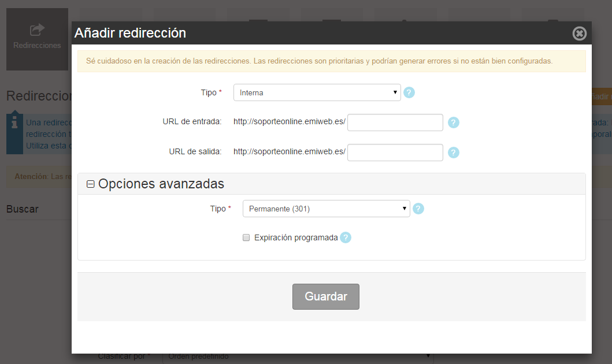
Task: Open Redirecciones tile in background page
Action: click(x=37, y=39)
